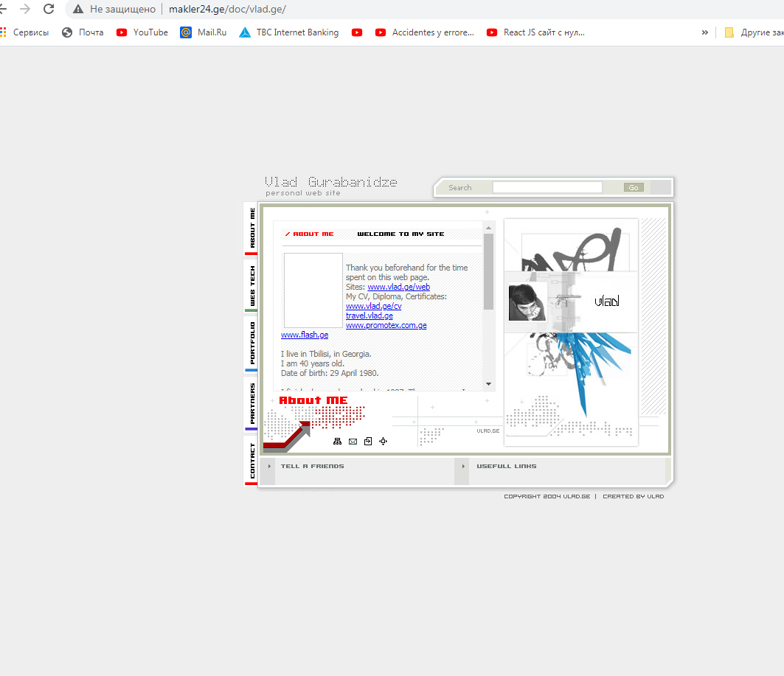
Task: Open the YouTube bookmark
Action: pos(142,32)
